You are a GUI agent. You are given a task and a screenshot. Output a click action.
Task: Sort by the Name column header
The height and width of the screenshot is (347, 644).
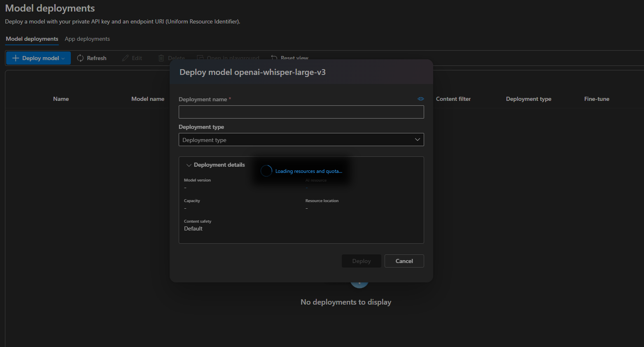pos(61,99)
